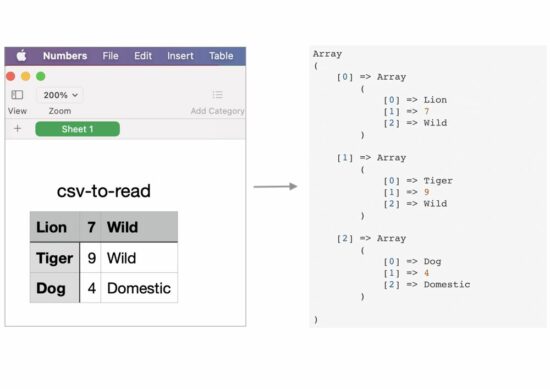The image size is (550, 389).
Task: Click the Tiger value in array output
Action: tap(438, 181)
